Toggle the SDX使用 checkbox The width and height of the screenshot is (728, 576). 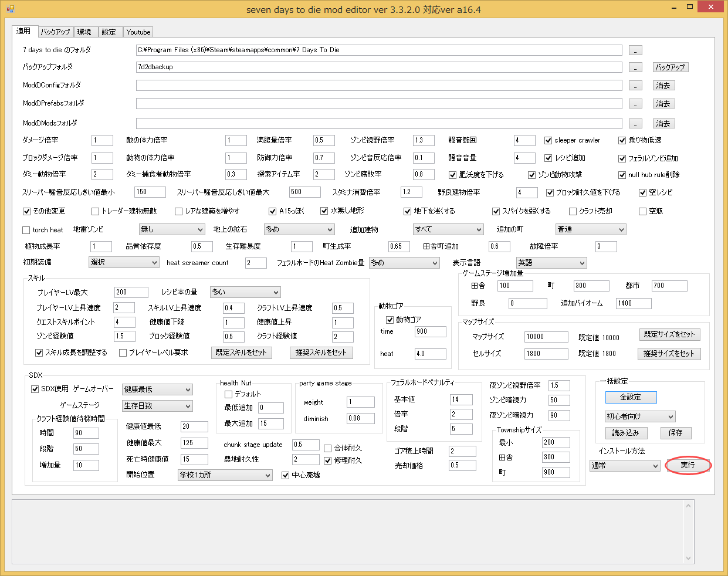click(x=35, y=389)
